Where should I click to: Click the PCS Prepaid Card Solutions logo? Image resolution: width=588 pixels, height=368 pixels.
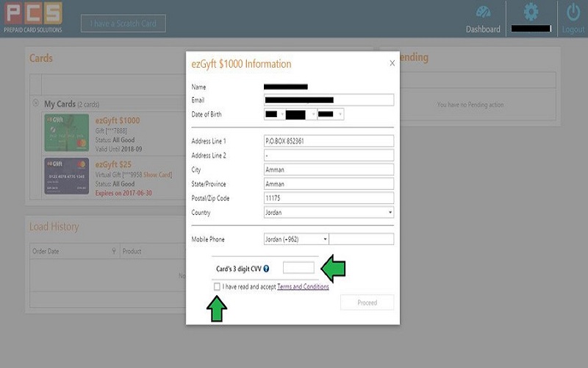33,17
